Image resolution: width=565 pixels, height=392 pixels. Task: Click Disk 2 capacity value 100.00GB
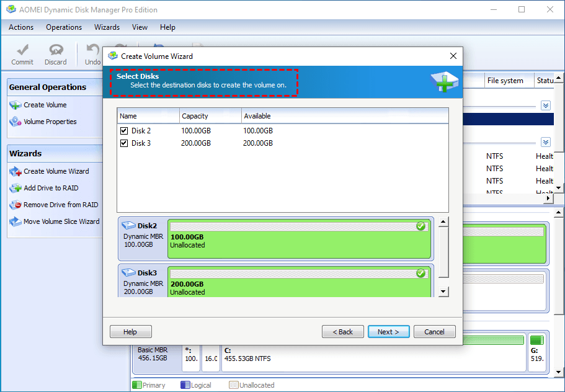tap(196, 131)
